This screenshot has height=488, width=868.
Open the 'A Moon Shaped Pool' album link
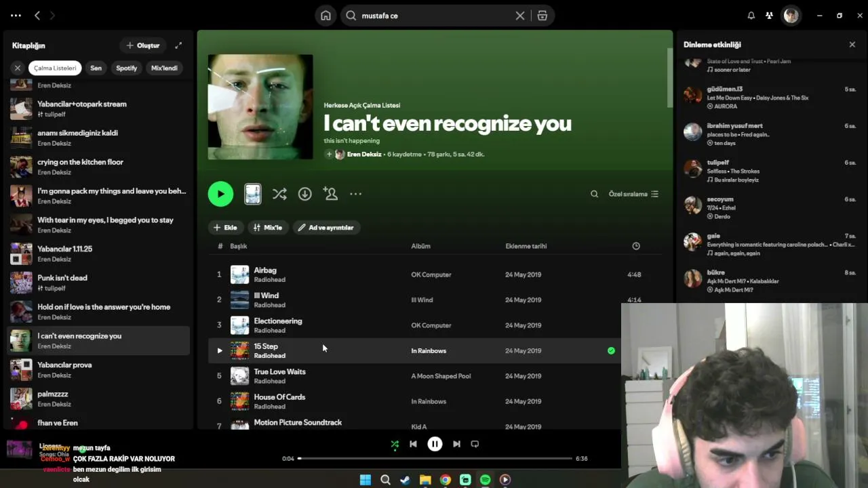point(441,376)
